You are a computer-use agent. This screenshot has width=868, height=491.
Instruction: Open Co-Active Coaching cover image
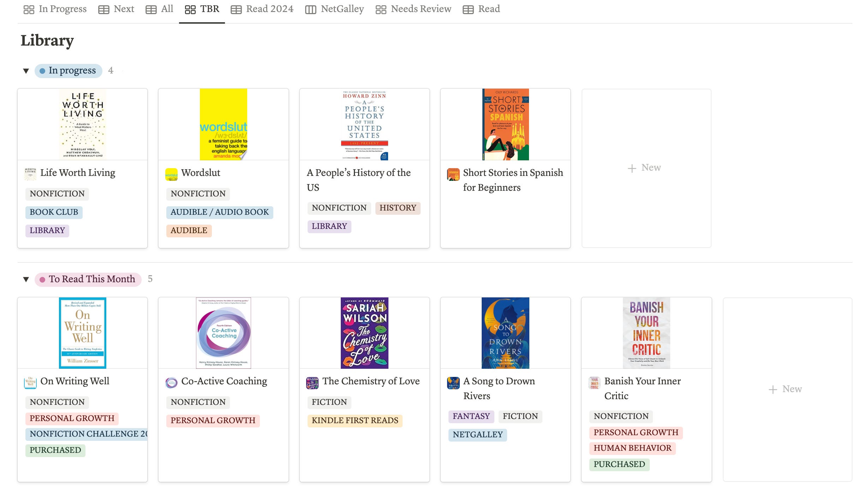click(x=224, y=333)
